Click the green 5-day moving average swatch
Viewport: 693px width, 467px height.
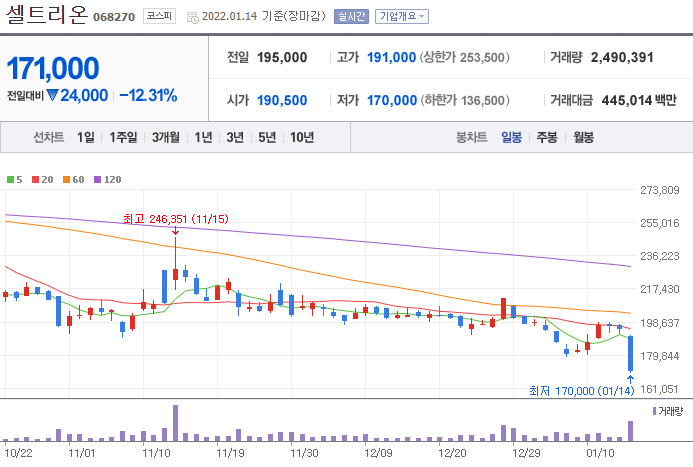click(10, 179)
